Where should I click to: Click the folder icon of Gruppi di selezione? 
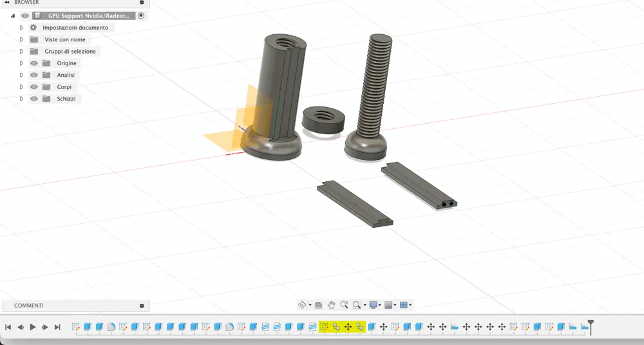tap(34, 52)
